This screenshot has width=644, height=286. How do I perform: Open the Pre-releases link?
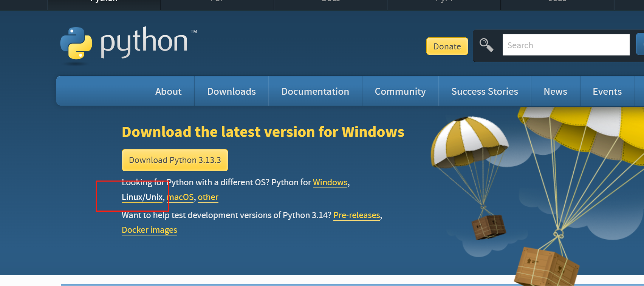coord(357,215)
